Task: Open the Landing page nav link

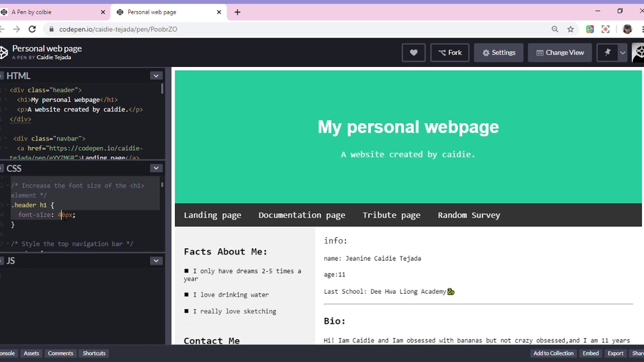Action: pyautogui.click(x=212, y=215)
